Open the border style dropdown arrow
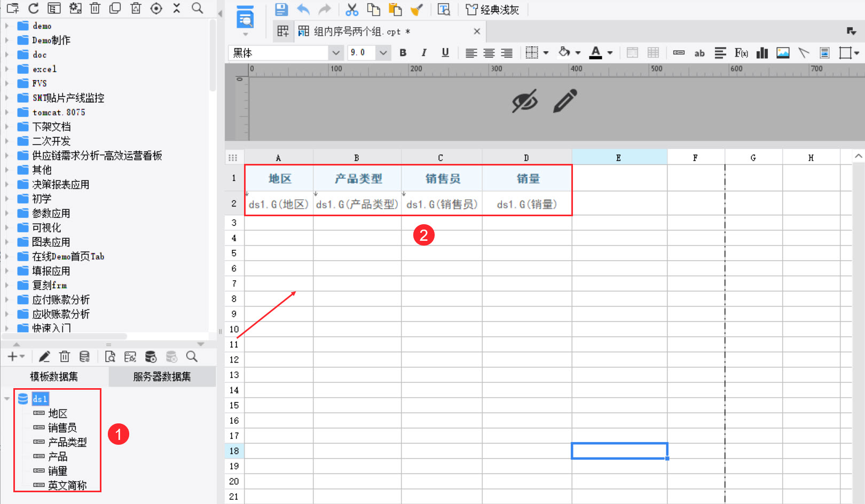 click(x=546, y=53)
